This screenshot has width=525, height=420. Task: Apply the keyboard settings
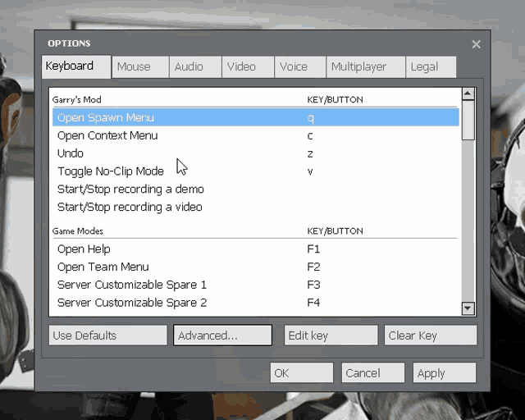[x=445, y=372]
